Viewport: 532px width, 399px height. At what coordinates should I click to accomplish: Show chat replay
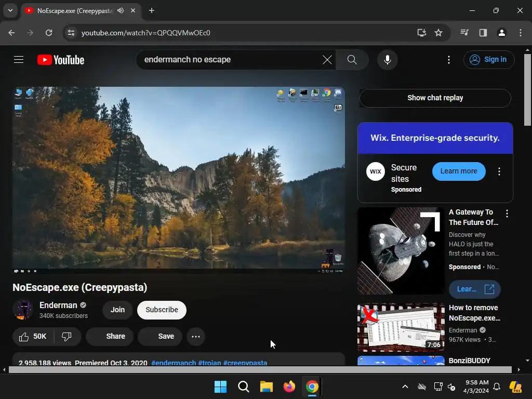pyautogui.click(x=435, y=98)
